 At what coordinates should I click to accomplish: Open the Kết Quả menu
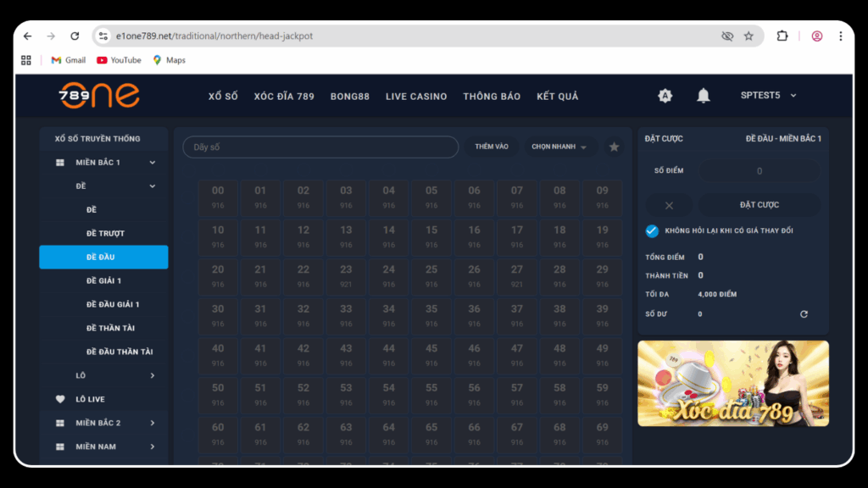click(557, 97)
